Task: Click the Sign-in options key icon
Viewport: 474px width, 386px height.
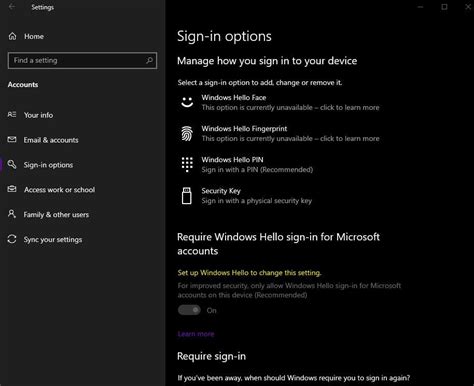Action: coord(12,164)
